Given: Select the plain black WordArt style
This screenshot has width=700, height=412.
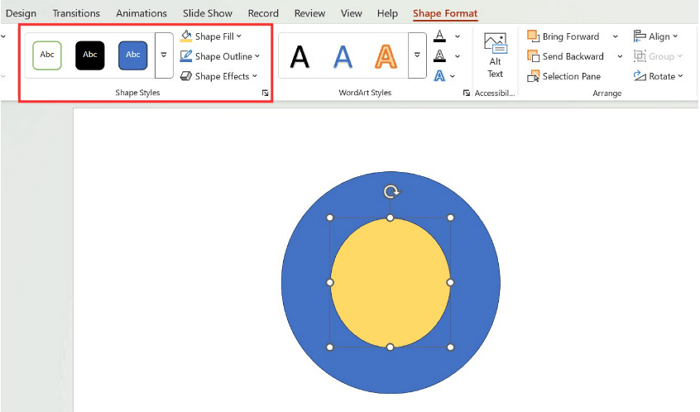Looking at the screenshot, I should (300, 56).
